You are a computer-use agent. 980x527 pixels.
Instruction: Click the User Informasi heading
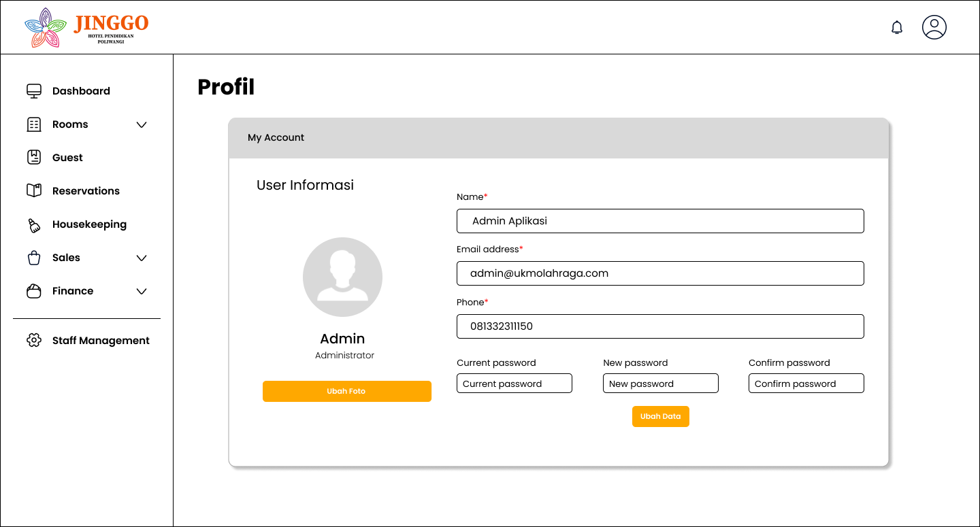click(305, 185)
